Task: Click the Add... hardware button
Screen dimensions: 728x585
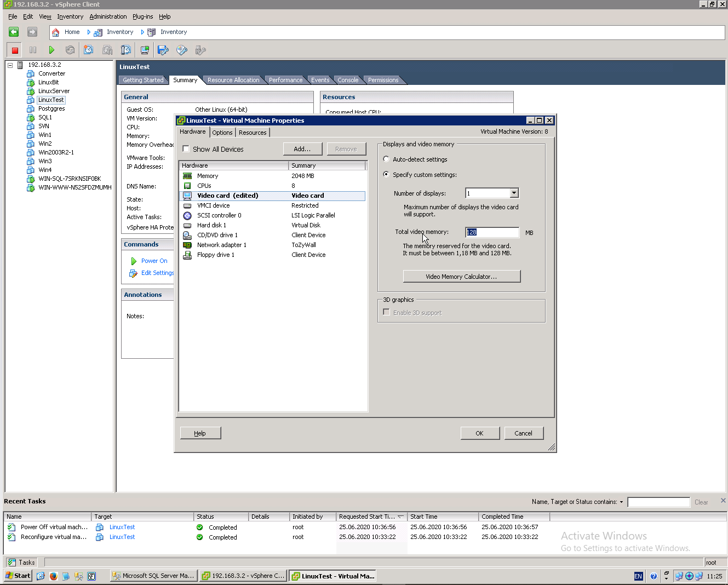Action: [x=302, y=149]
